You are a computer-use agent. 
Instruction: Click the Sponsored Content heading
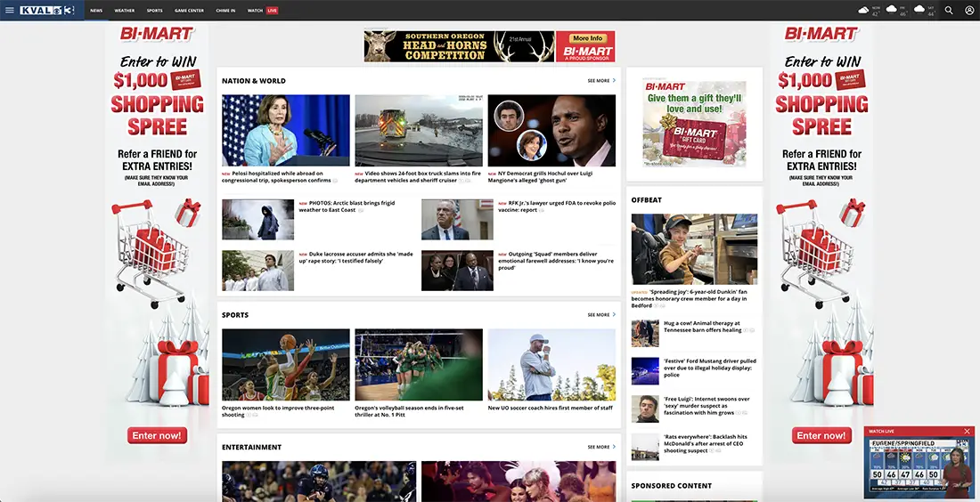point(671,486)
